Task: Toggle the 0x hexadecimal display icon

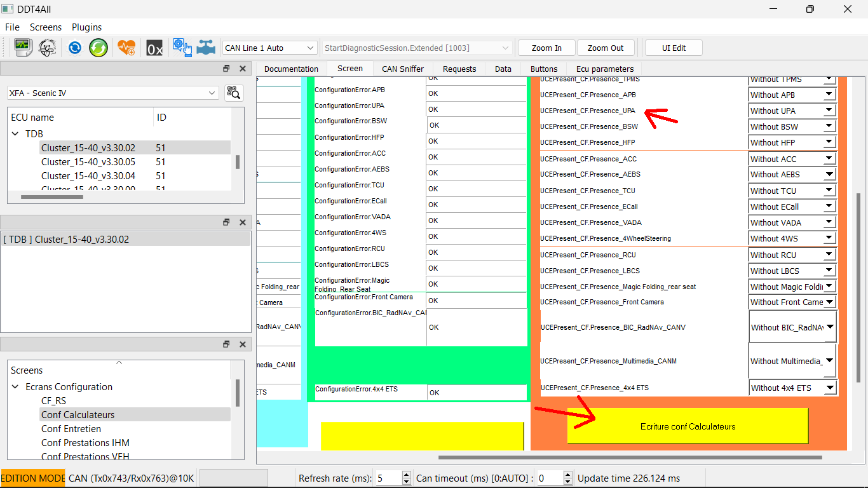Action: tap(154, 47)
